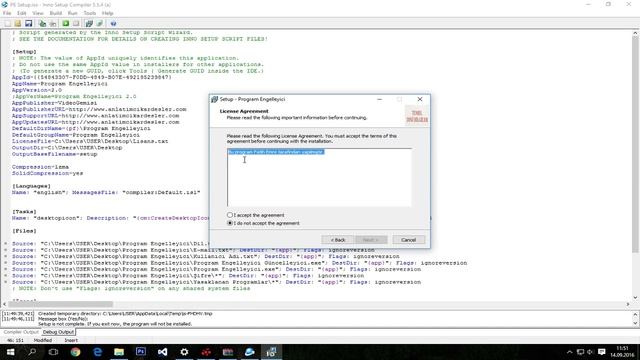Click the SolidCompression=yes line

(x=47, y=173)
